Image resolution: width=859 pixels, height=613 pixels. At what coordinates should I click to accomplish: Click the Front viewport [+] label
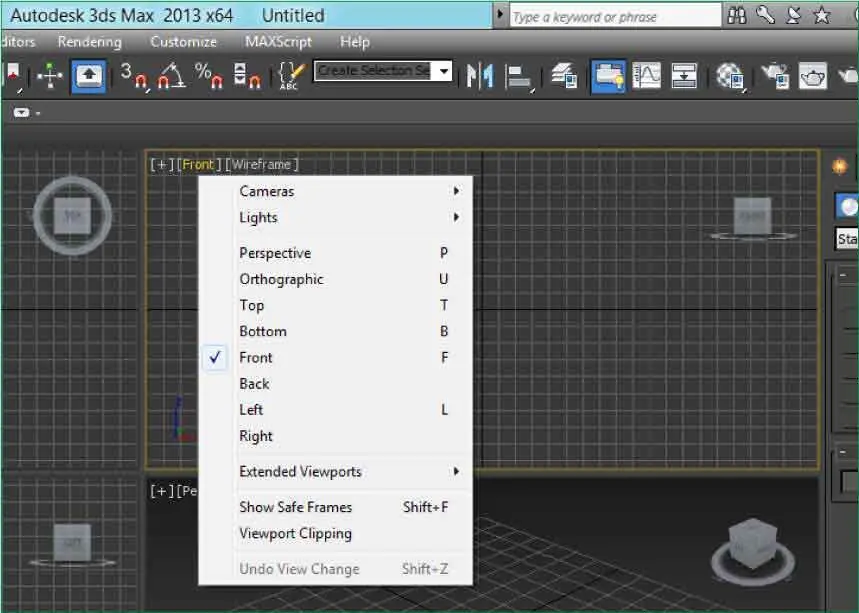click(x=162, y=164)
